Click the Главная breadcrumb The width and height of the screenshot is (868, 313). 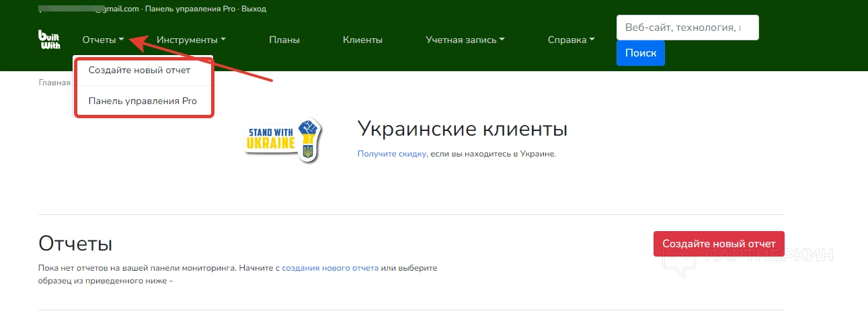pos(54,83)
